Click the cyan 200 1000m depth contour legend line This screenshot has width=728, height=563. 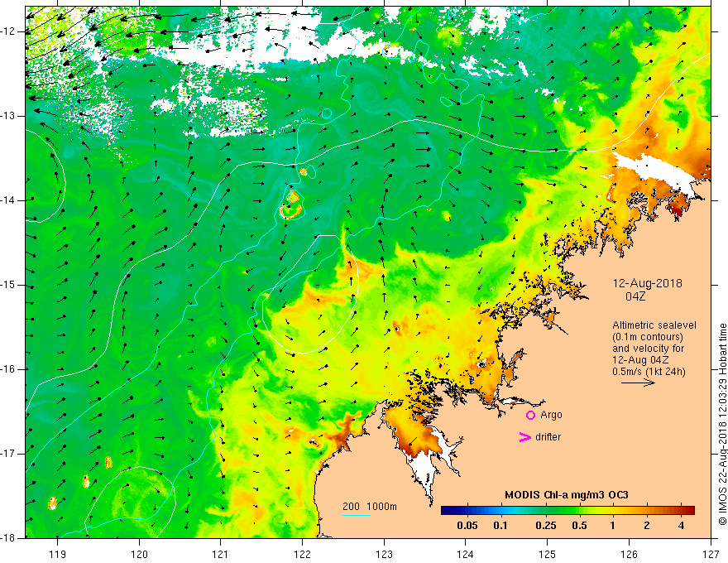[357, 515]
